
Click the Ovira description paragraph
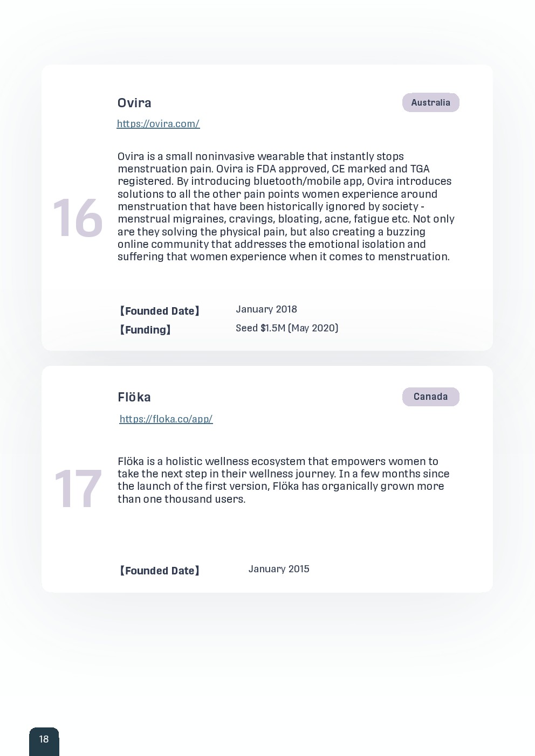click(x=286, y=206)
